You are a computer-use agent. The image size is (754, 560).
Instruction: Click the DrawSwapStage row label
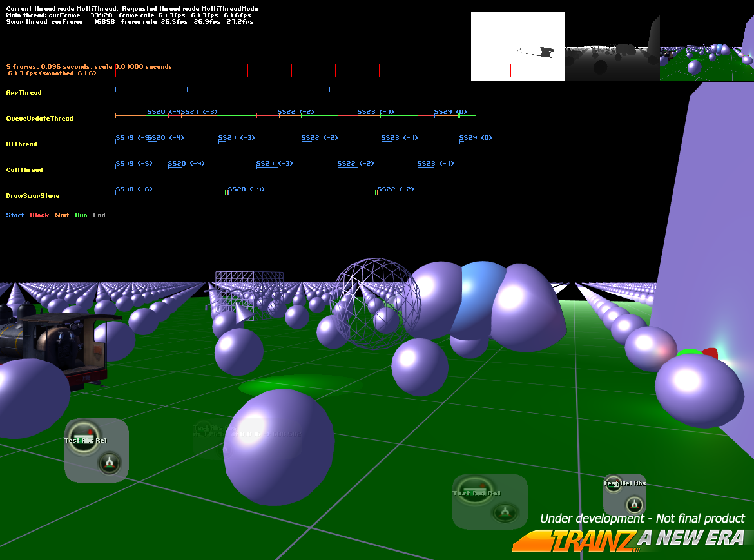pyautogui.click(x=33, y=196)
